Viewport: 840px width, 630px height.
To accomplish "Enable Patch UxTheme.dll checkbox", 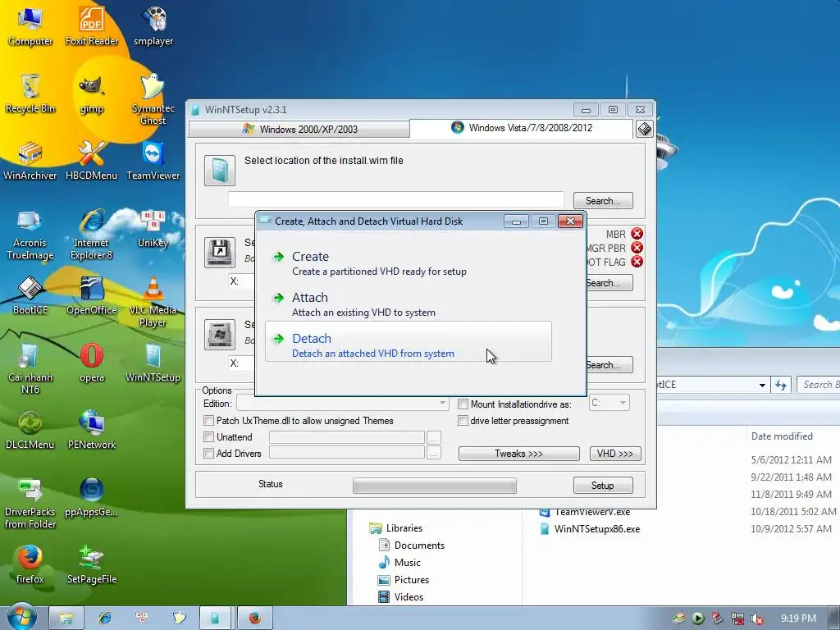I will pyautogui.click(x=209, y=421).
